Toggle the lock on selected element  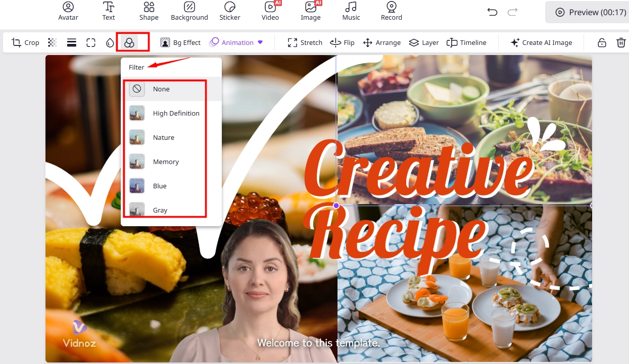point(601,42)
